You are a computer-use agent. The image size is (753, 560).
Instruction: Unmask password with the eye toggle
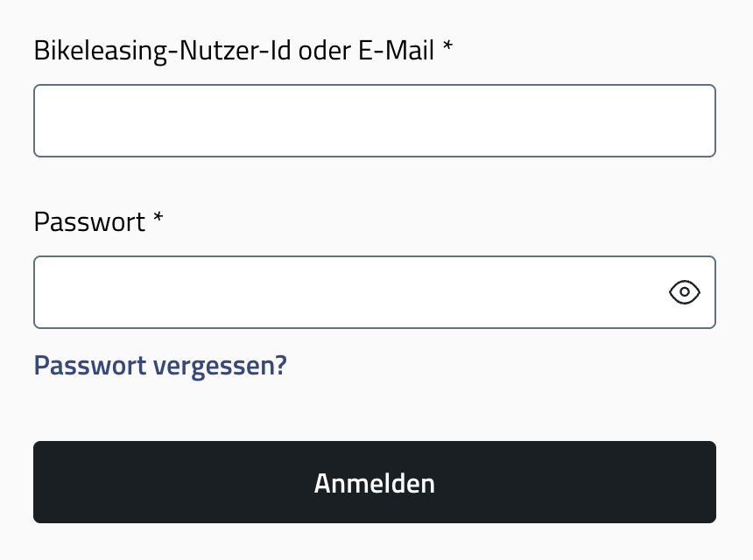pos(685,292)
